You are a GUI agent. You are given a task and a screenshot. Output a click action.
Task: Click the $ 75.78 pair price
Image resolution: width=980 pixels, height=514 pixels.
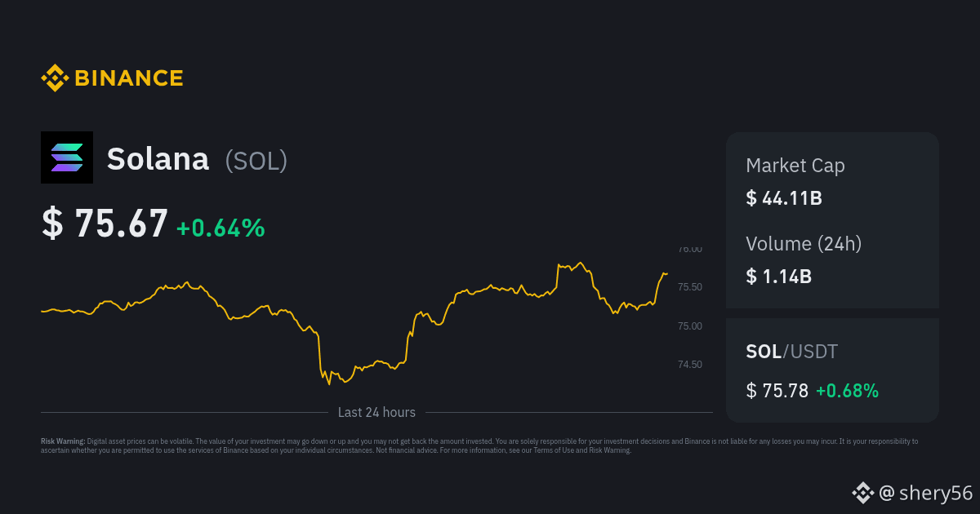tap(777, 391)
